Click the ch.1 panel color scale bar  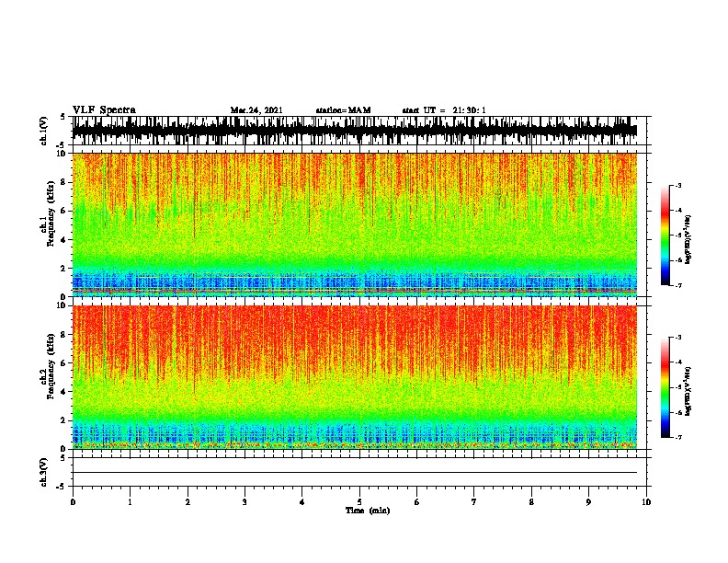665,236
